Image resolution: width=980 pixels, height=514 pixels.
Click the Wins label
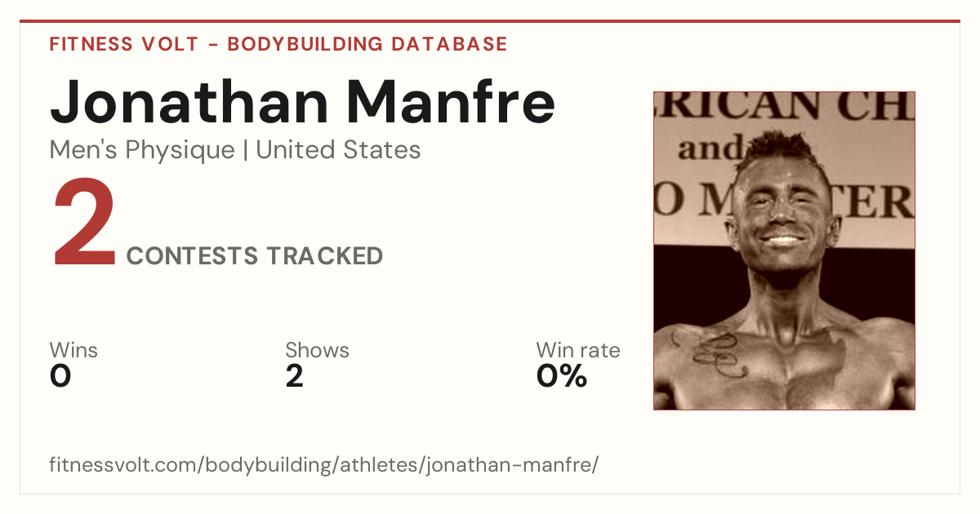click(73, 351)
